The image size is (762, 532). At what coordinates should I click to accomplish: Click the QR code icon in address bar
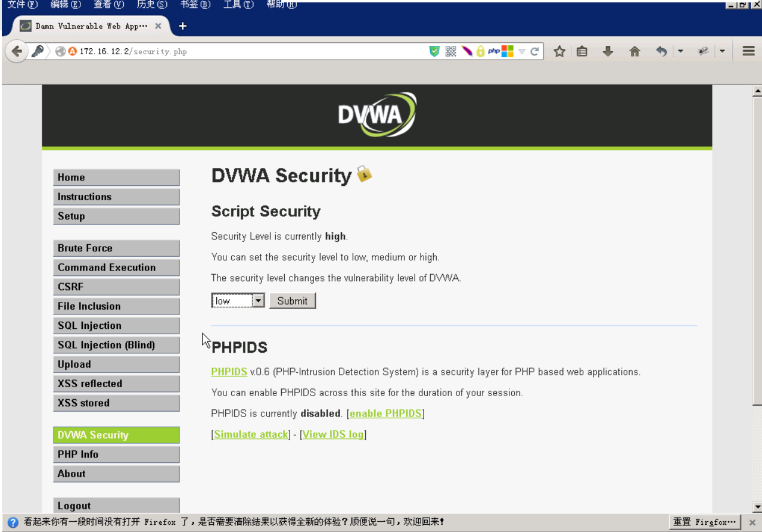point(451,51)
